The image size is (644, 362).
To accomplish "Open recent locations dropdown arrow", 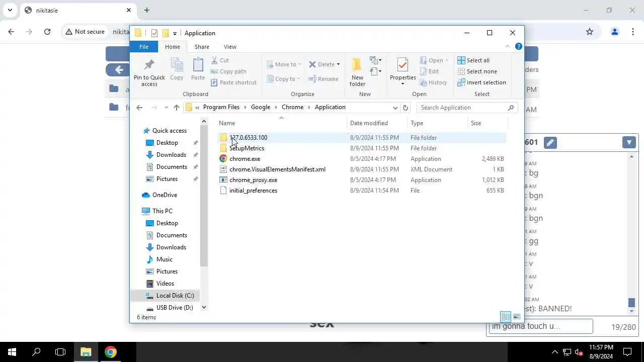I will pyautogui.click(x=166, y=108).
